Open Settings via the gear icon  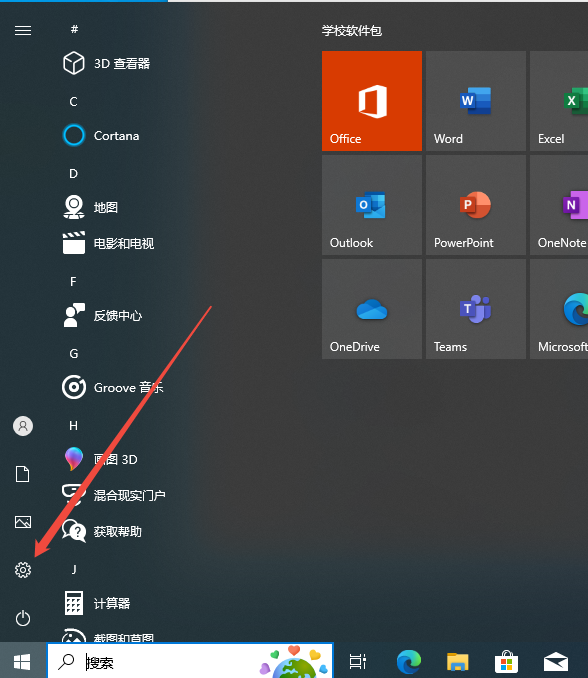[x=23, y=570]
